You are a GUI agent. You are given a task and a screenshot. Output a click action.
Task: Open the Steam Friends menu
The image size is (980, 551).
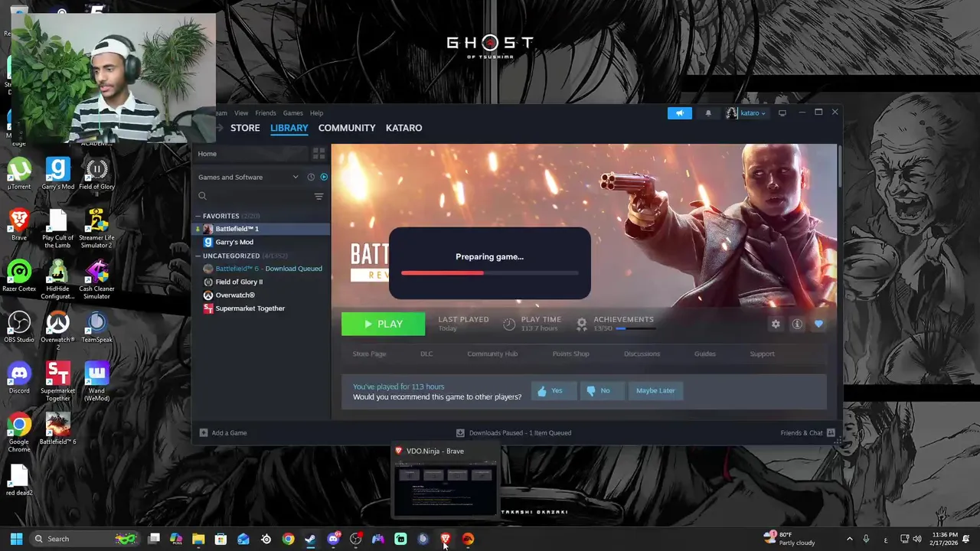click(266, 113)
